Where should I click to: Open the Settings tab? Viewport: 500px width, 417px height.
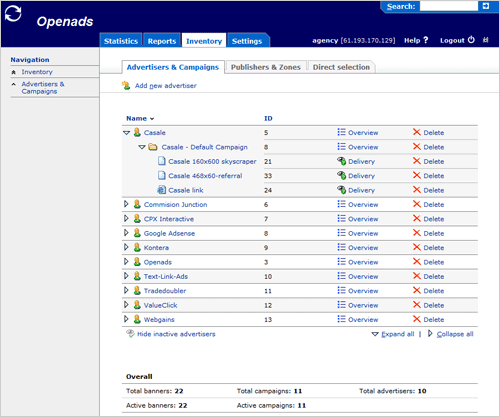coord(247,41)
